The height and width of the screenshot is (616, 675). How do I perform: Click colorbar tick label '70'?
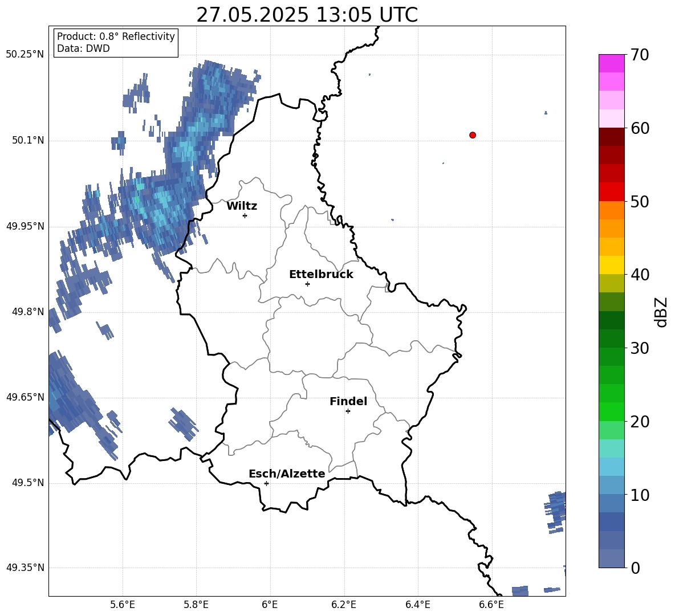(640, 55)
